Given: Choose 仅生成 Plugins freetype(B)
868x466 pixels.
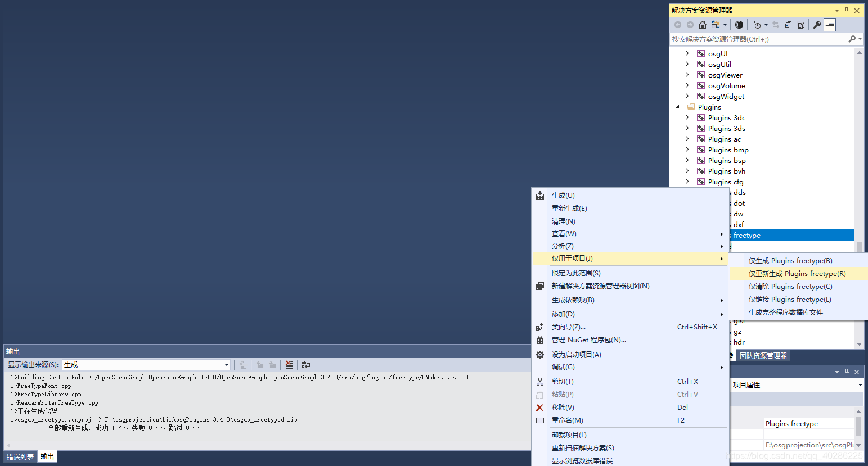Looking at the screenshot, I should tap(798, 261).
